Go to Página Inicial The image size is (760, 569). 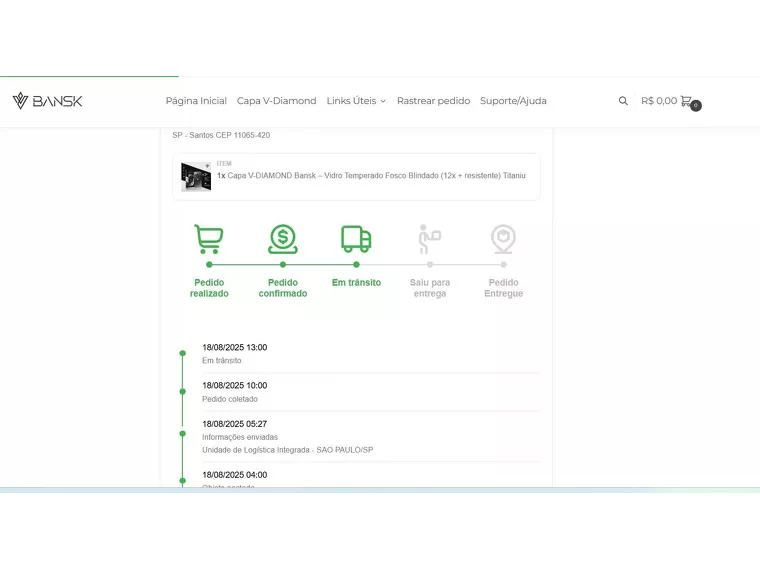click(x=196, y=101)
